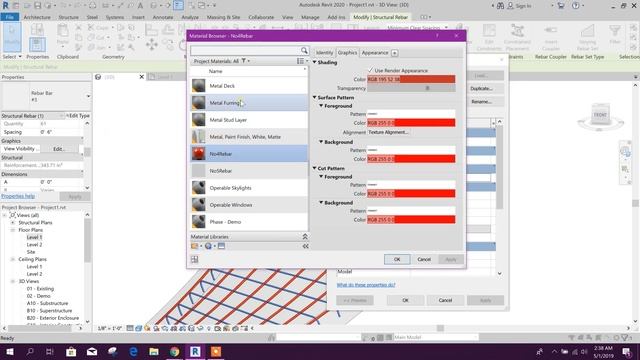Open the Rebar Bar type selector dropdown
Image resolution: width=640 pixels, height=360 pixels.
click(x=88, y=96)
